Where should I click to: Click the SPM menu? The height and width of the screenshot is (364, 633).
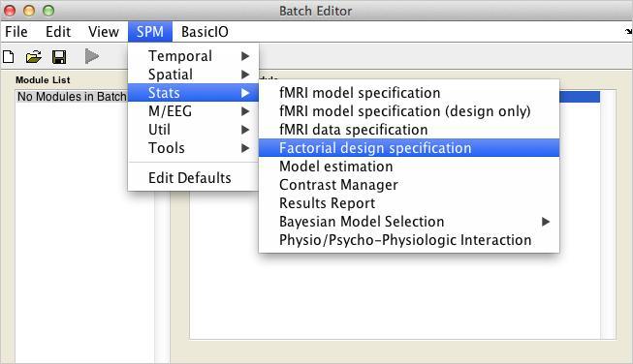[150, 32]
